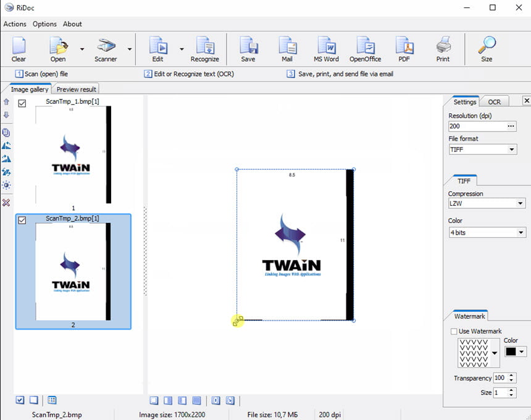
Task: Switch gallery to grid view icon
Action: [x=52, y=400]
